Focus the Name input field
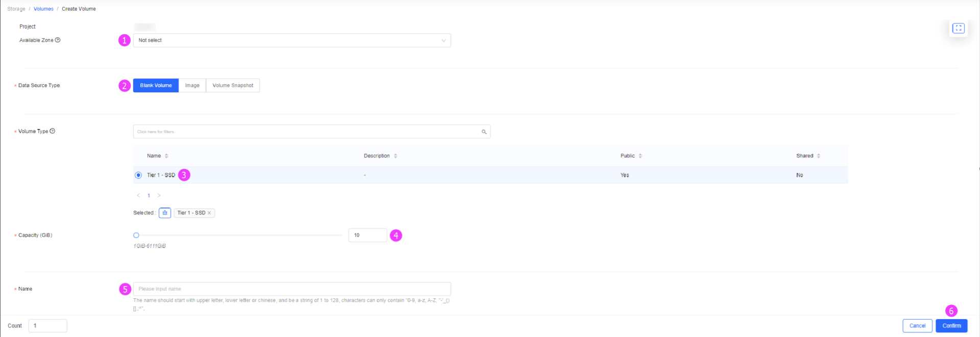The height and width of the screenshot is (337, 980). [292, 289]
